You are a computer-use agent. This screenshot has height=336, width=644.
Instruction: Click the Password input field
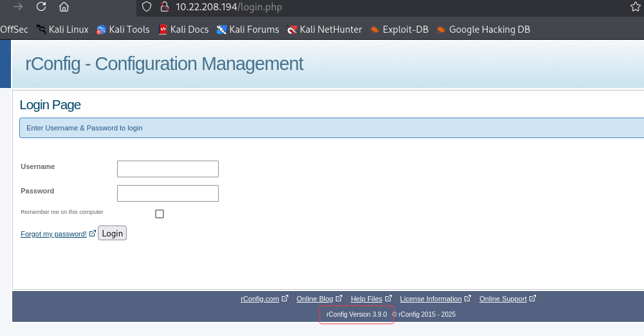pyautogui.click(x=168, y=193)
